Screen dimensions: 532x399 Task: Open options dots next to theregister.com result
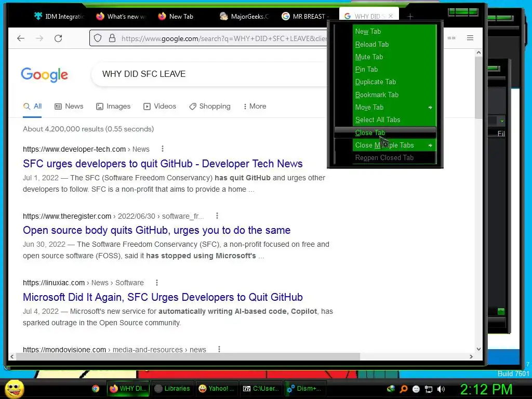[217, 216]
